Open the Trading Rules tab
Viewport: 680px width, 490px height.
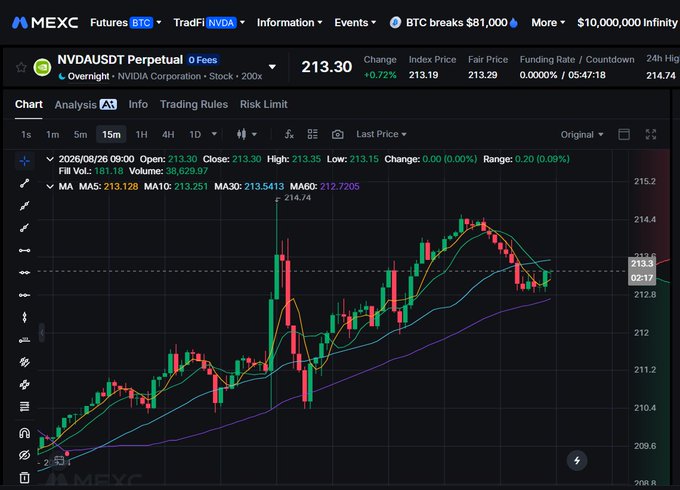click(194, 105)
